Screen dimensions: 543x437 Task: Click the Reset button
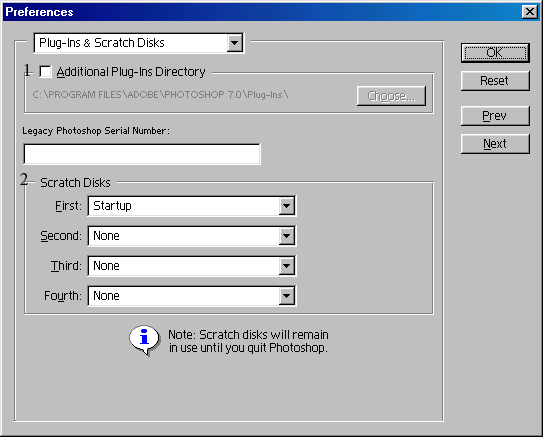pos(495,81)
